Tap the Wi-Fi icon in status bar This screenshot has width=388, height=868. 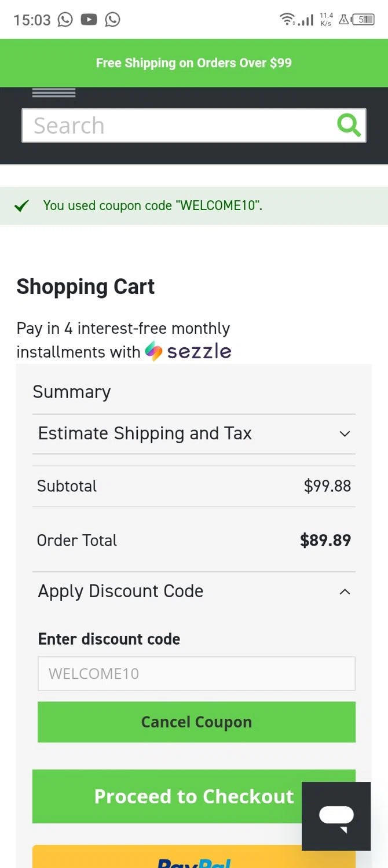[x=287, y=20]
